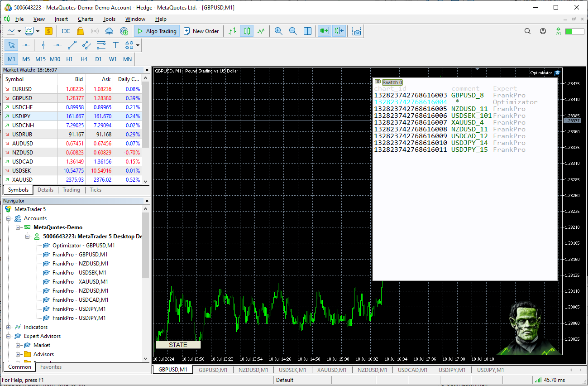Viewport: 588px width, 386px height.
Task: Switch to the Trading tab in Market Watch
Action: 71,189
